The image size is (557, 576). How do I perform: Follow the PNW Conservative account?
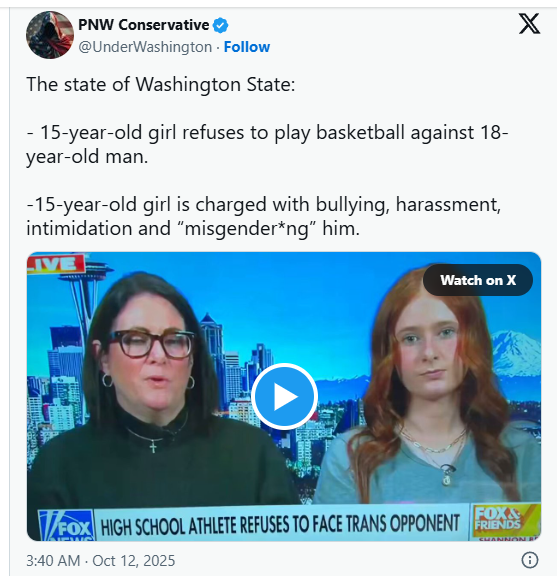[x=247, y=47]
